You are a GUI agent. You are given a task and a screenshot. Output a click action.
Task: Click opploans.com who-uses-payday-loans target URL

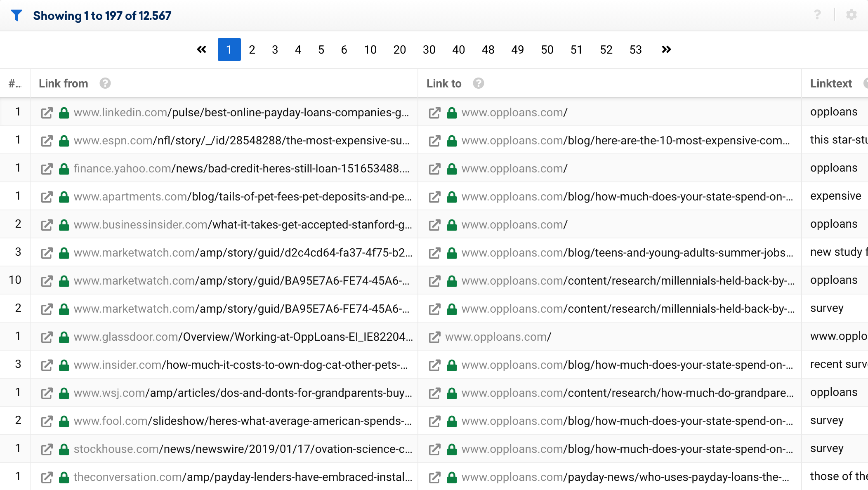pyautogui.click(x=625, y=477)
